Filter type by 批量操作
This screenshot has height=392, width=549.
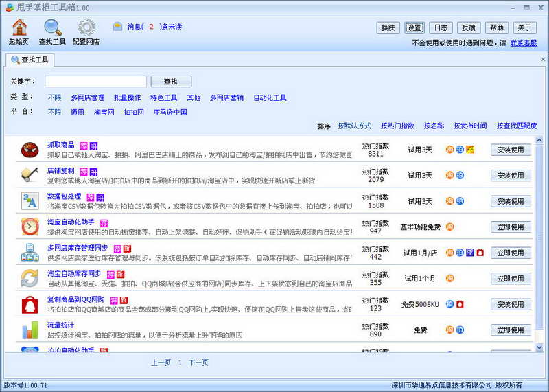coord(128,97)
